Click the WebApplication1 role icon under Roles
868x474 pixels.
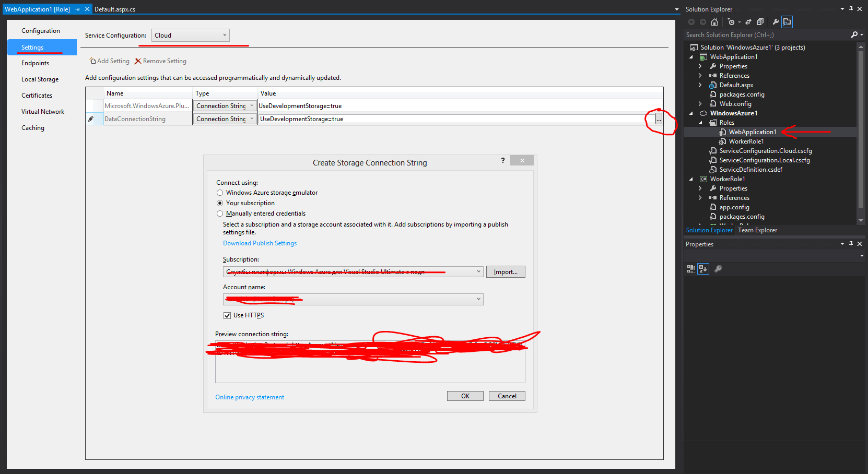722,132
